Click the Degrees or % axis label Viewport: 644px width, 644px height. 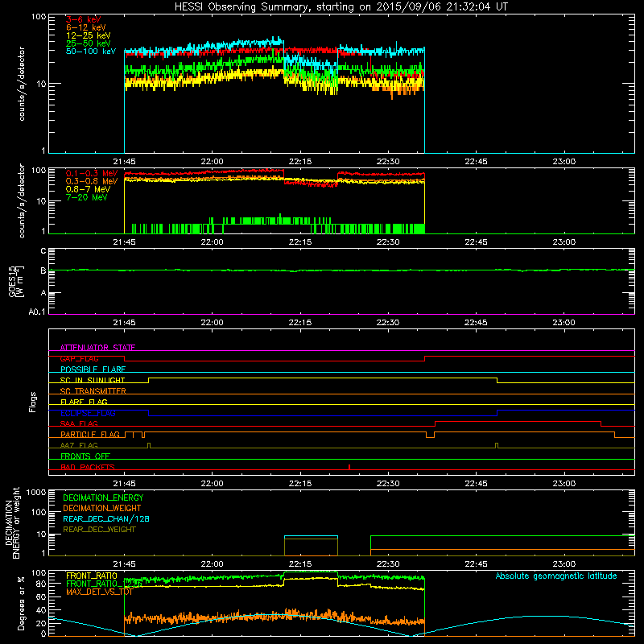coord(21,603)
